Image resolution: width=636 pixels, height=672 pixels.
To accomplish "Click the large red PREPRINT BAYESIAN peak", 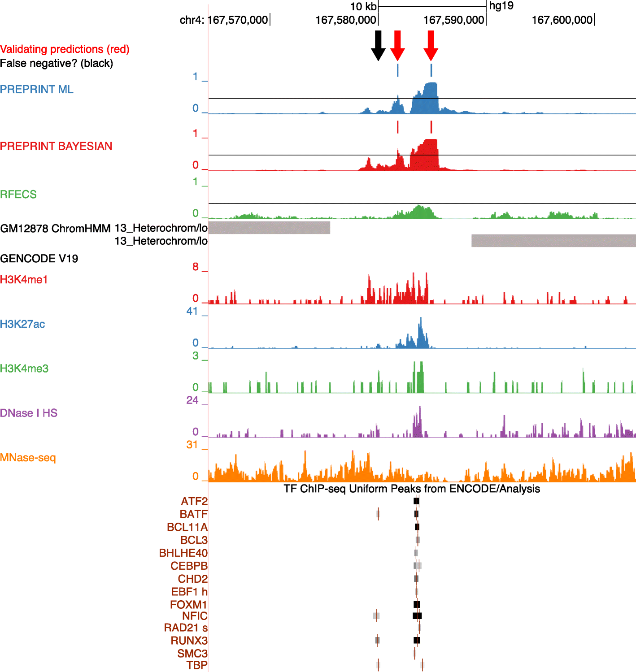I will (424, 155).
